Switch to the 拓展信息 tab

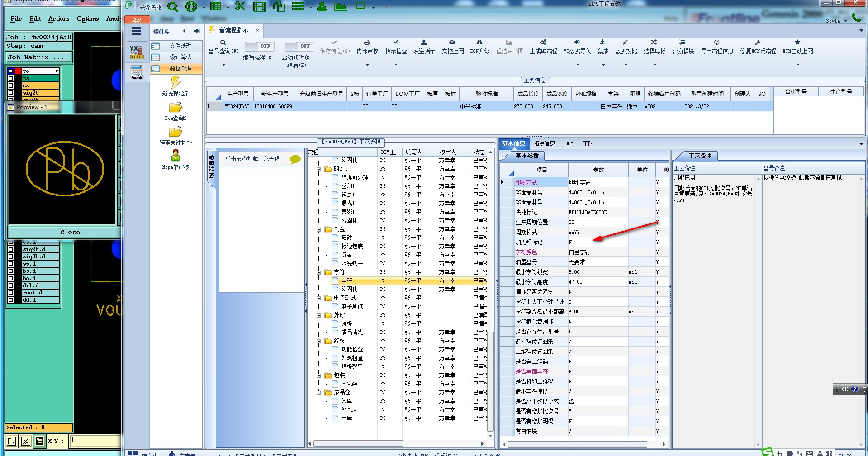pyautogui.click(x=544, y=143)
